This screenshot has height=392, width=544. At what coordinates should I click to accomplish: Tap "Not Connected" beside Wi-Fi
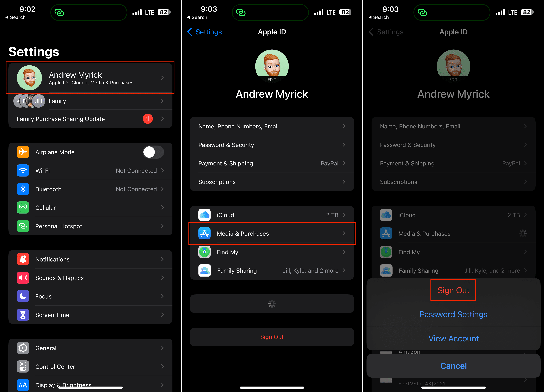[x=136, y=171]
